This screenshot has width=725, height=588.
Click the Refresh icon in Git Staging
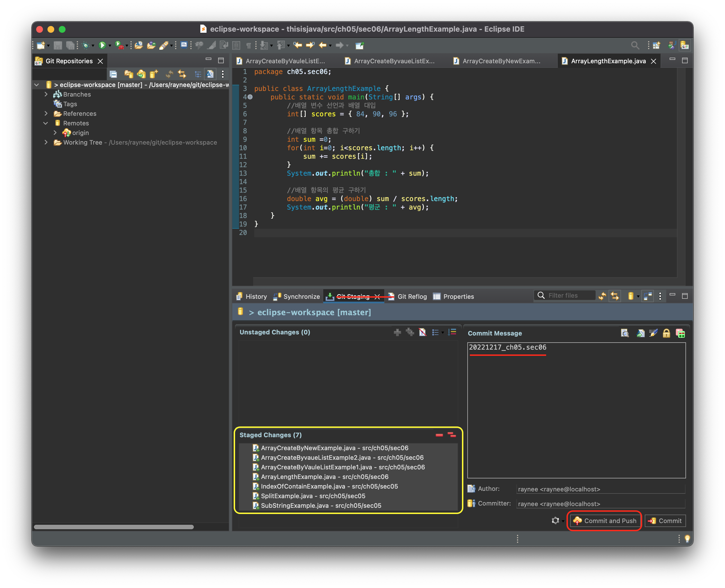(602, 296)
